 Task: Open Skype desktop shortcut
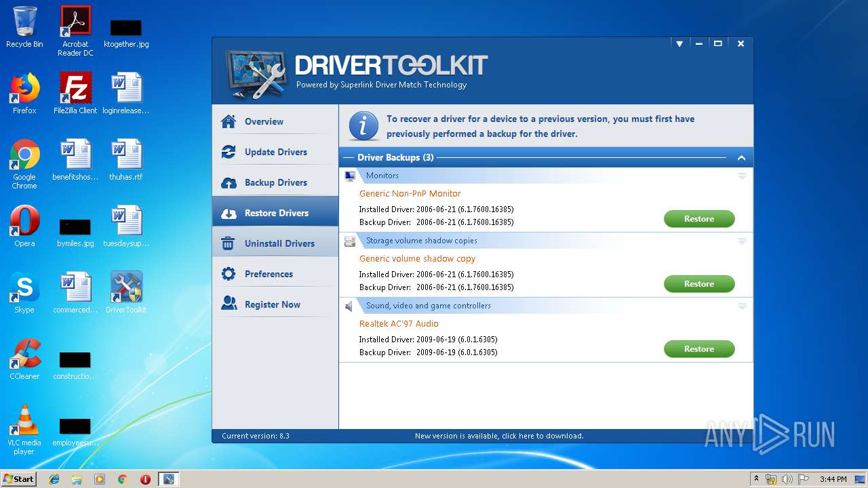(x=24, y=293)
